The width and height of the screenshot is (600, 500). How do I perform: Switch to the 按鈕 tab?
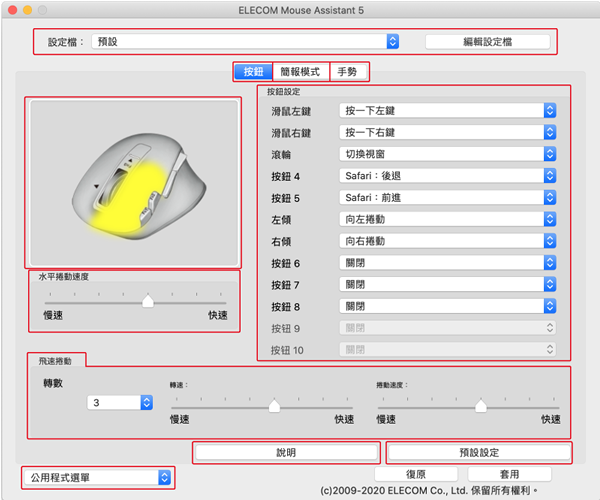[253, 72]
